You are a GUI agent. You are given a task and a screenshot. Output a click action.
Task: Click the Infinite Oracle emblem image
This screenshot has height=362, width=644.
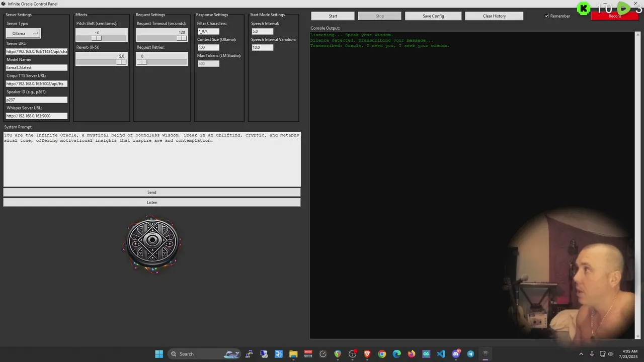pos(152,244)
